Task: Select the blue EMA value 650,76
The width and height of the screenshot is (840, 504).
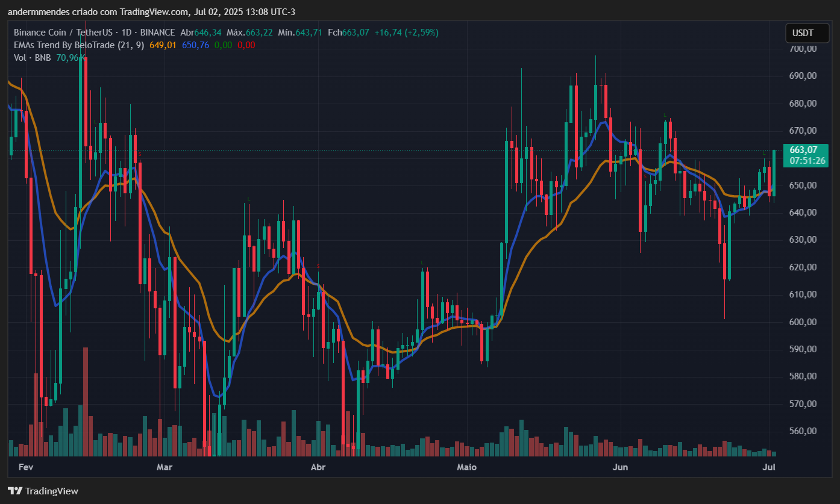Action: click(x=195, y=45)
